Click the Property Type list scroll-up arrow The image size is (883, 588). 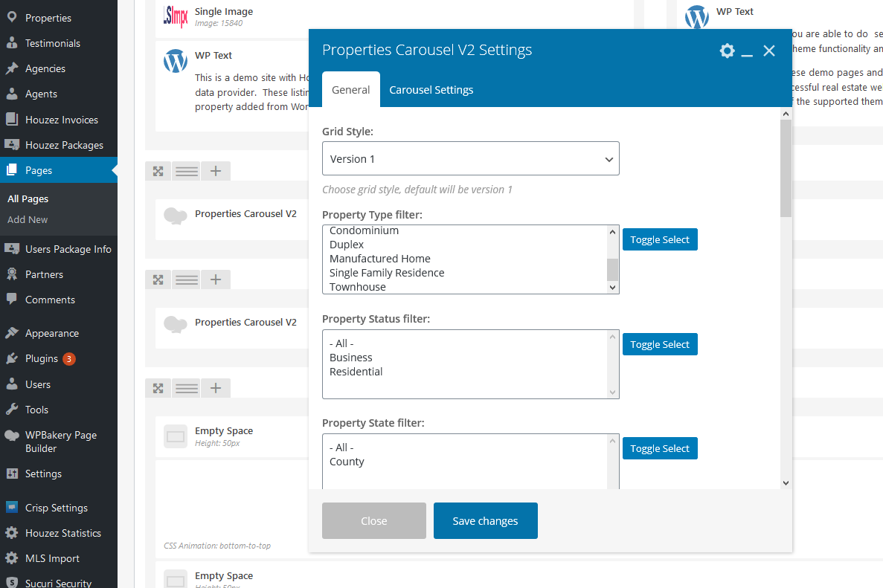point(613,232)
